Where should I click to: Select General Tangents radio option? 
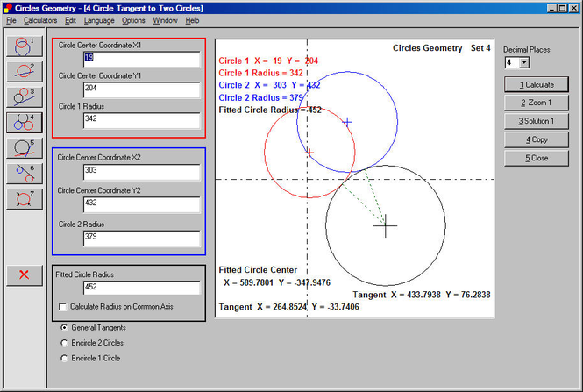point(64,328)
